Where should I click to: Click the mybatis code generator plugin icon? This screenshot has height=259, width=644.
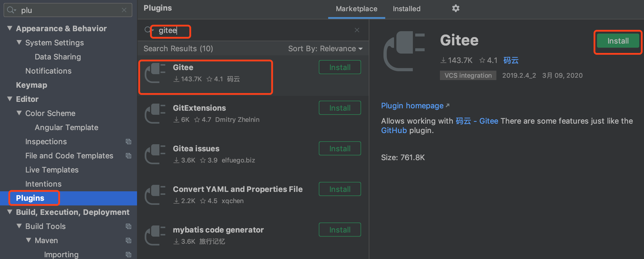pos(155,235)
